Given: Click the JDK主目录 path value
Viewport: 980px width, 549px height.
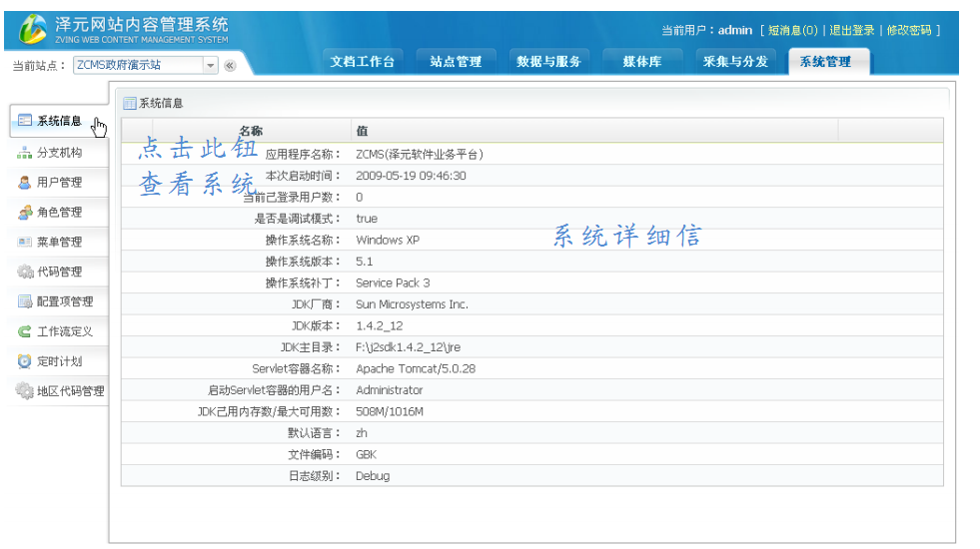Looking at the screenshot, I should pyautogui.click(x=408, y=347).
